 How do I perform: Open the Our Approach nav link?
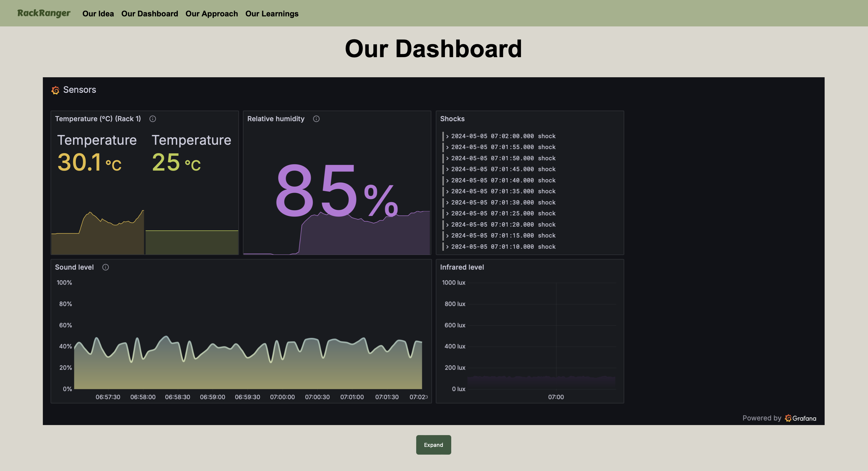[212, 14]
